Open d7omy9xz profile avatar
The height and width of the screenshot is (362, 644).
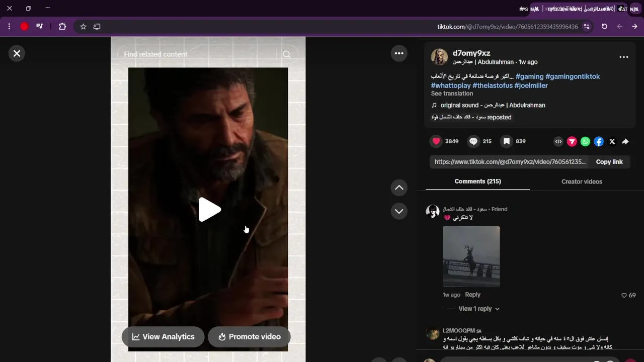point(439,57)
